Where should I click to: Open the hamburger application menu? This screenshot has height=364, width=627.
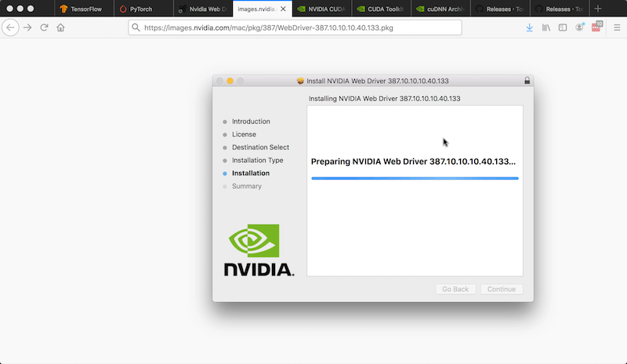click(617, 27)
